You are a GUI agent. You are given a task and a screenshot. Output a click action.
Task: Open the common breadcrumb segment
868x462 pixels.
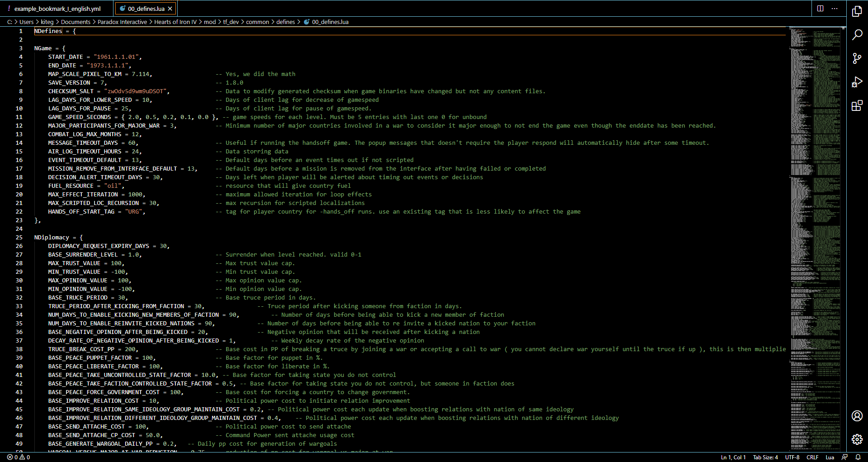tap(257, 22)
